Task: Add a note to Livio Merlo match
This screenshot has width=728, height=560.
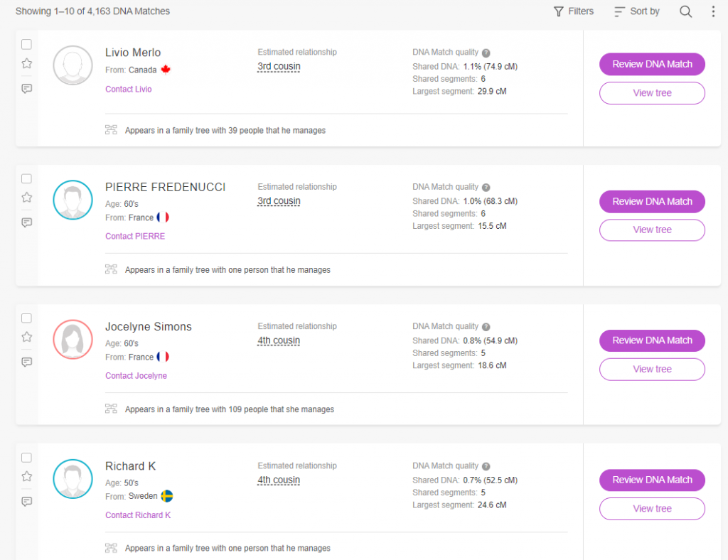Action: click(x=27, y=89)
